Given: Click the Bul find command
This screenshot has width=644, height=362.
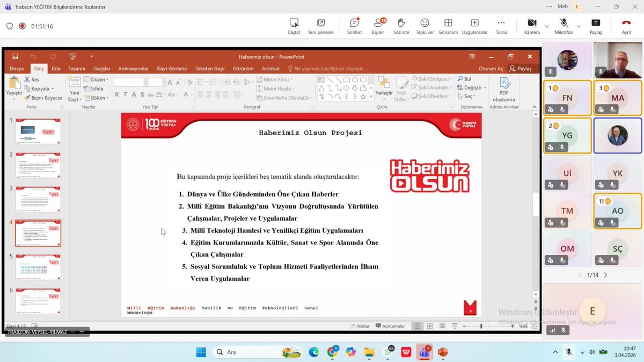Looking at the screenshot, I should point(464,79).
